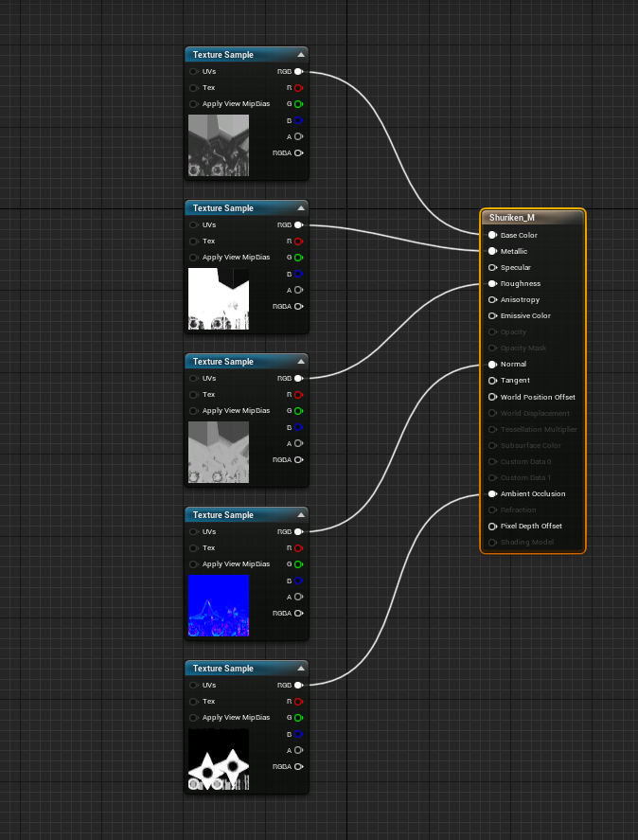Select the Pixel Depth Offset input pin
Viewport: 638px width, 840px height.
pos(492,526)
